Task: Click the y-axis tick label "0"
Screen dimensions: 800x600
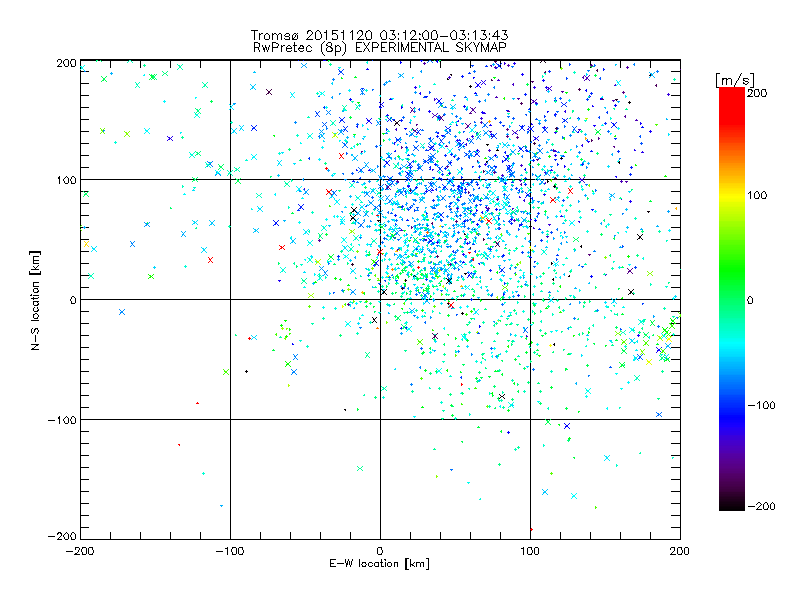Action: [x=73, y=300]
